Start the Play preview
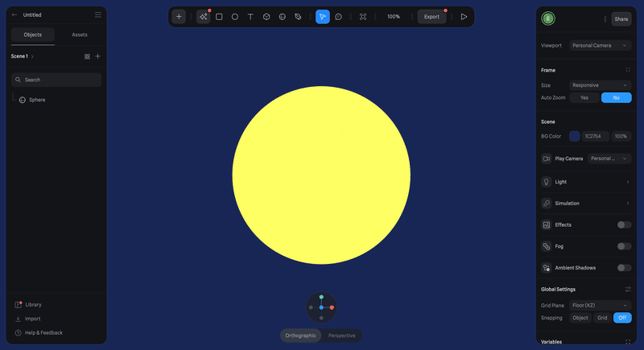The width and height of the screenshot is (644, 350). 464,17
